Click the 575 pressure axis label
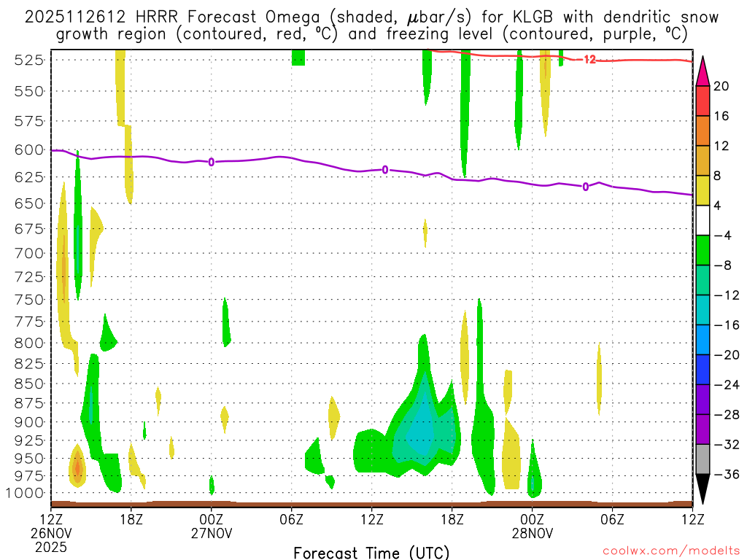This screenshot has width=747, height=560. [29, 122]
